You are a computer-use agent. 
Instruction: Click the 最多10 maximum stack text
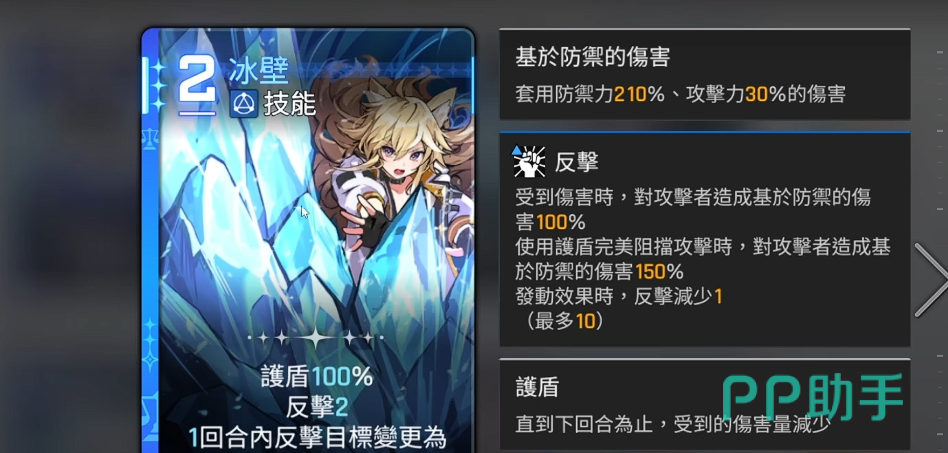(x=565, y=321)
